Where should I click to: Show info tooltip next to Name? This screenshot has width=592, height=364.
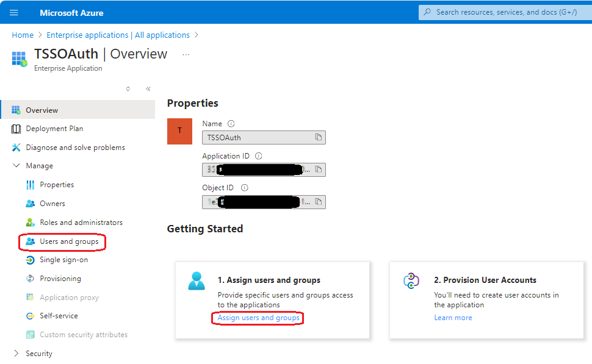(x=231, y=124)
